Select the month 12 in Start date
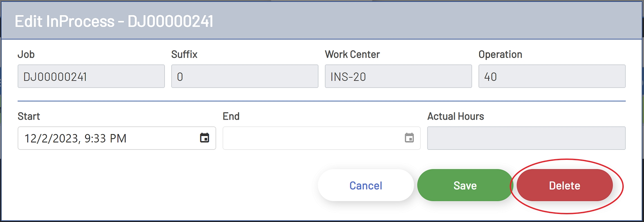The width and height of the screenshot is (644, 222). [x=31, y=138]
